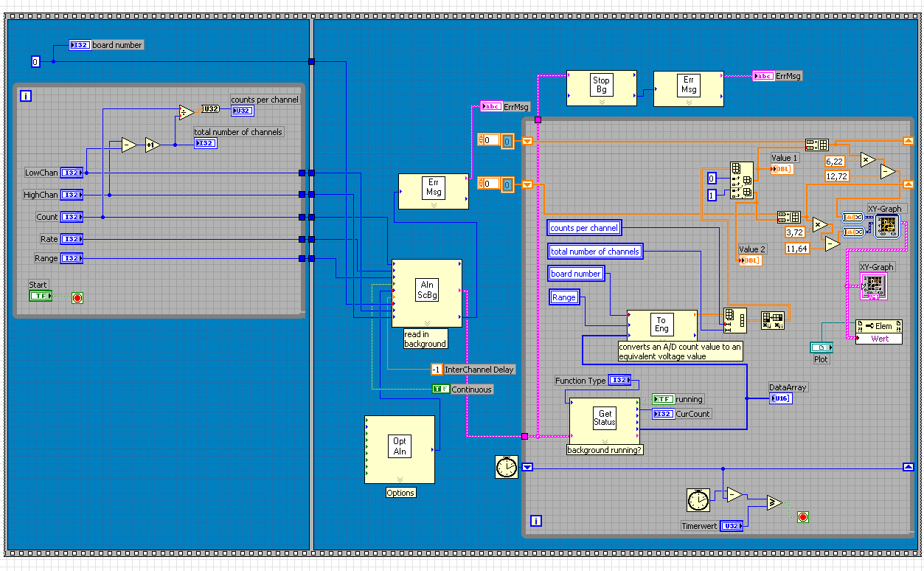Select the Range I32 terminal
This screenshot has width=924, height=571.
(x=72, y=258)
